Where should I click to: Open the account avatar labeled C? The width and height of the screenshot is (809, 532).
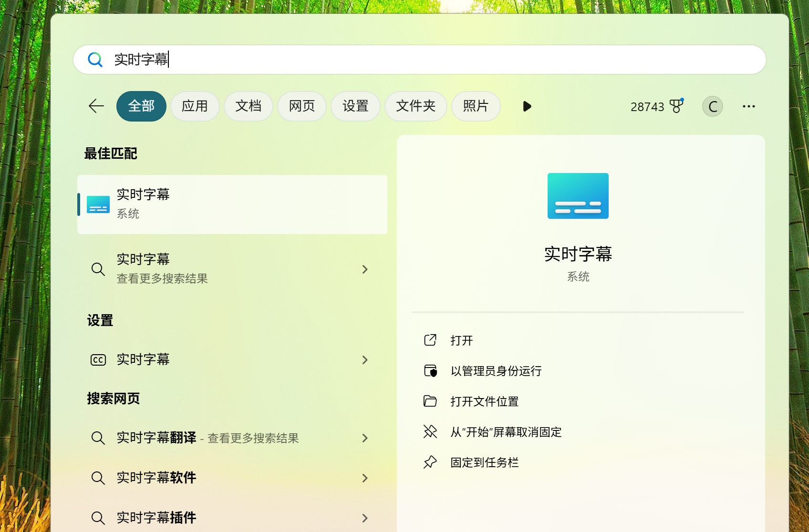[x=712, y=106]
